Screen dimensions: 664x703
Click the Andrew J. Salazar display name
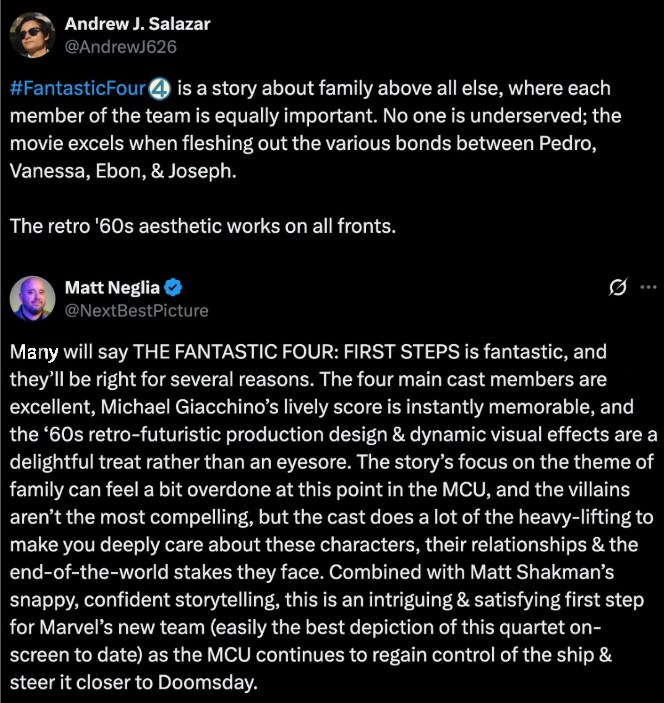pyautogui.click(x=137, y=24)
